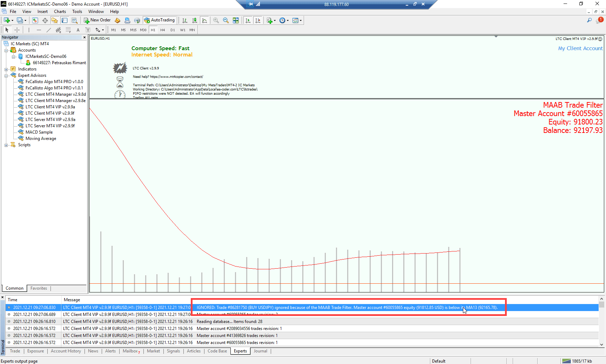The height and width of the screenshot is (364, 606).
Task: Show the Market Watch window icon
Action: 35,20
